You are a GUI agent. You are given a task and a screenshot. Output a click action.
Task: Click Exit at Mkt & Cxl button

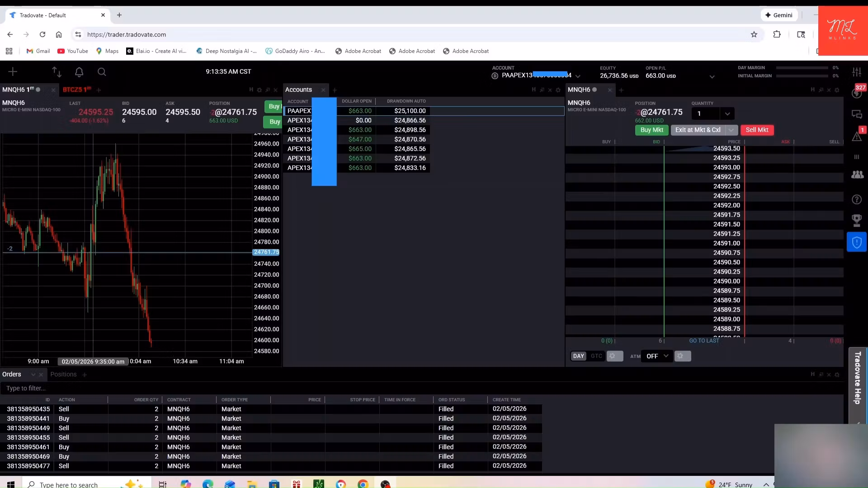[698, 130]
